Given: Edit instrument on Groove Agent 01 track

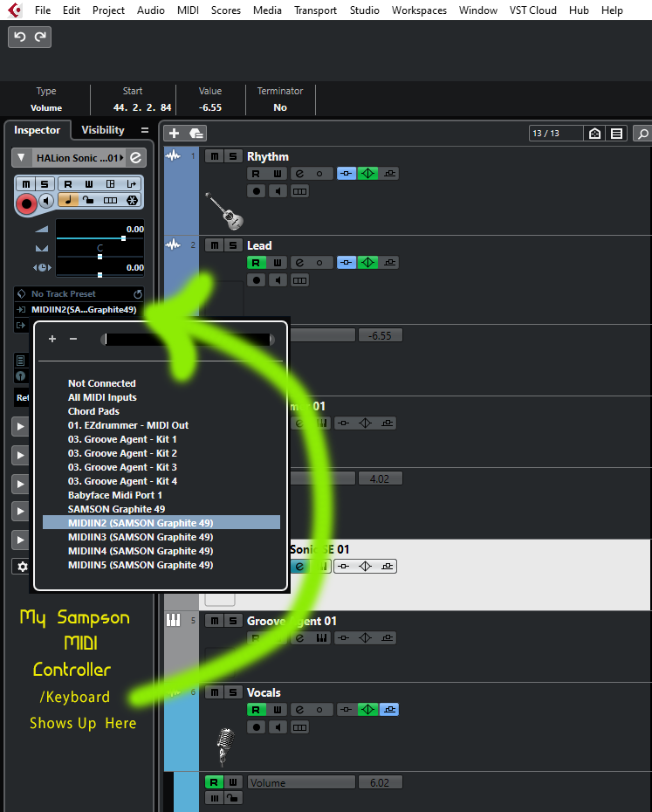Looking at the screenshot, I should point(299,638).
